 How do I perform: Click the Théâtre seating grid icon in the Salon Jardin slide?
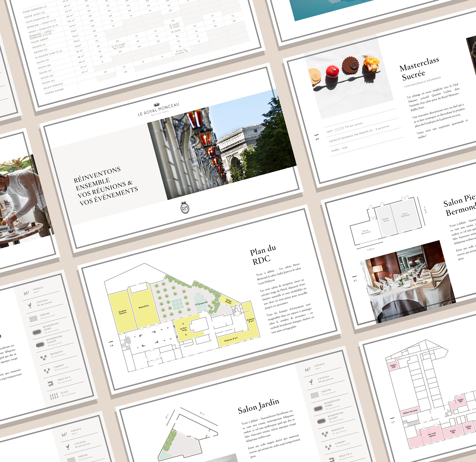coord(315,395)
